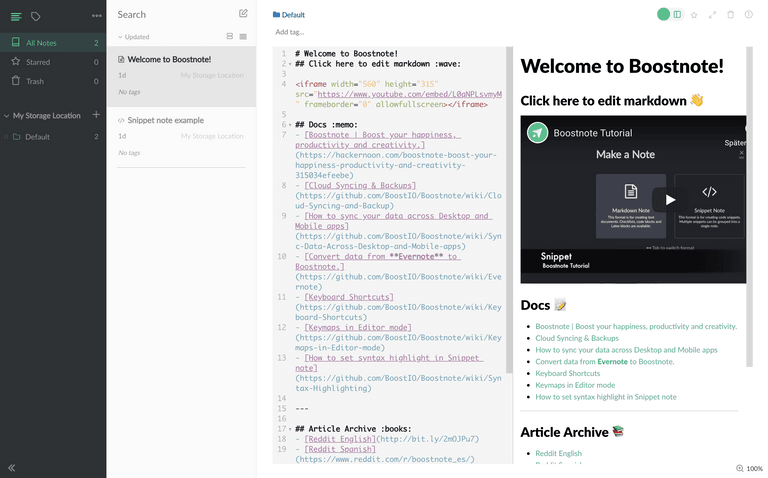Open the Default folder in sidebar
Image resolution: width=768 pixels, height=478 pixels.
tap(53, 137)
